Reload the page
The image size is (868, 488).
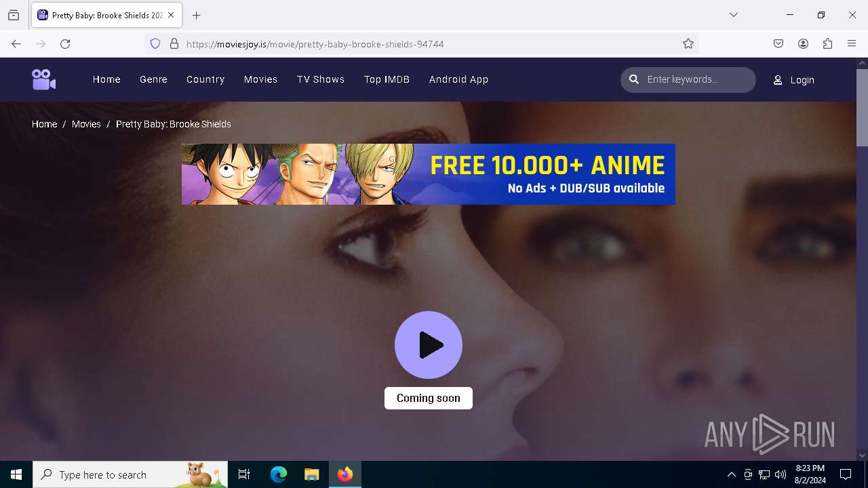coord(65,43)
